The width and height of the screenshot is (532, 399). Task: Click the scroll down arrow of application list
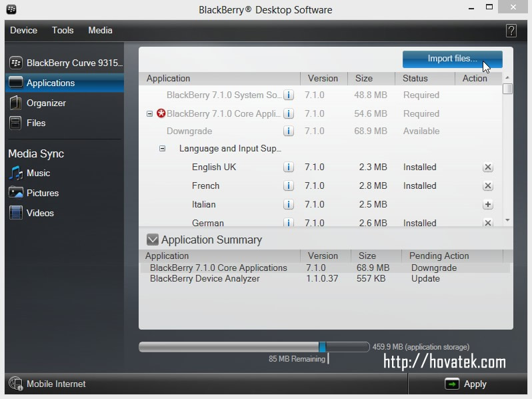pyautogui.click(x=507, y=220)
